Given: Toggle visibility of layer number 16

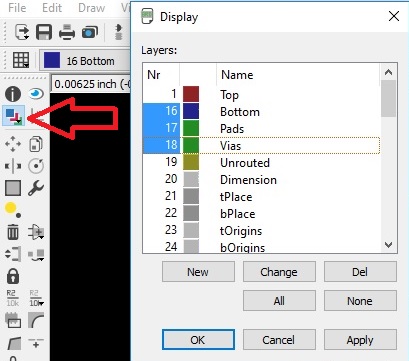Looking at the screenshot, I should pos(172,111).
